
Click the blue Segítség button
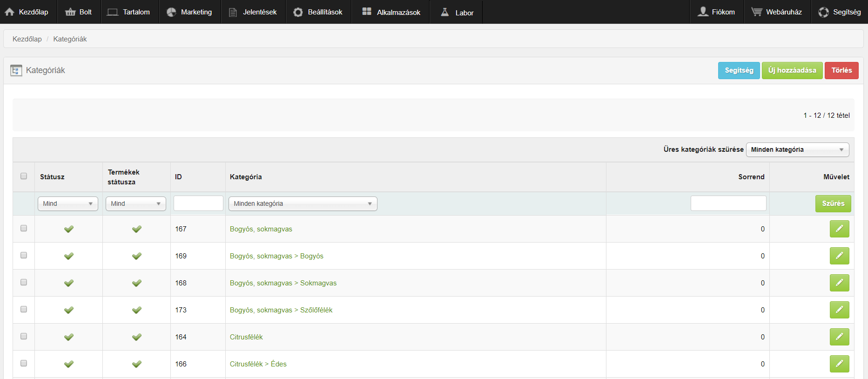(x=739, y=70)
